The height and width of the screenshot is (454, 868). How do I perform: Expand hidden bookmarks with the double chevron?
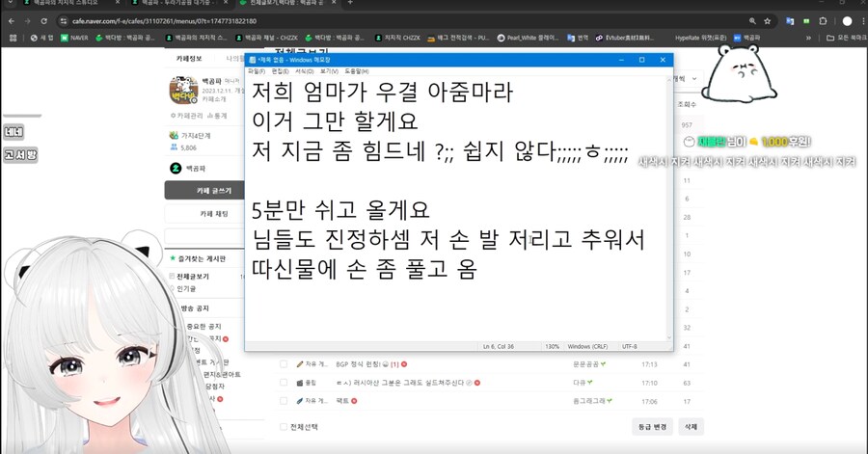(x=808, y=38)
